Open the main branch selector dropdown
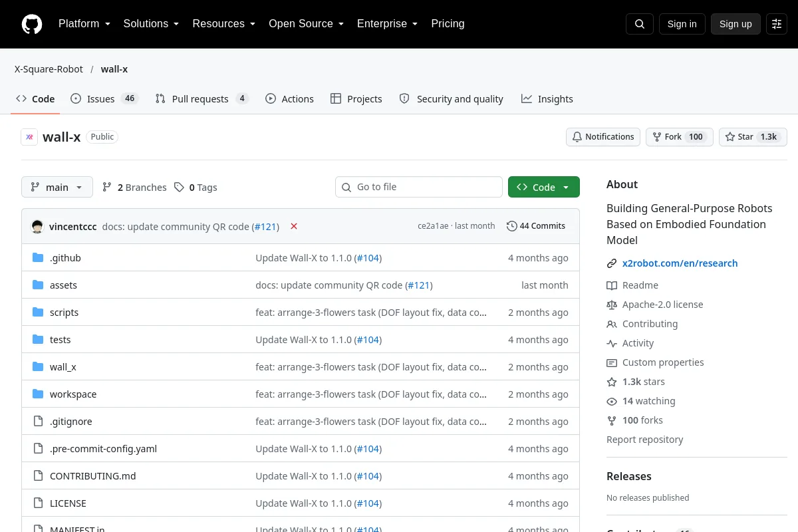Image resolution: width=798 pixels, height=532 pixels. point(57,187)
